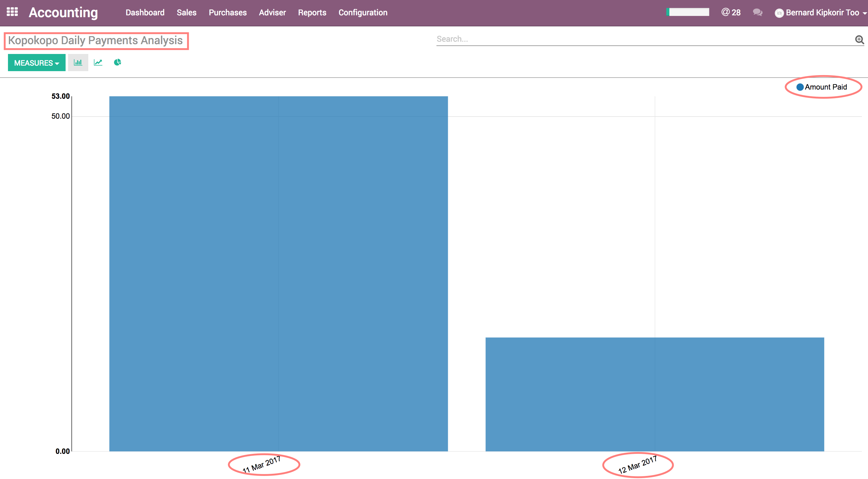This screenshot has width=868, height=479.
Task: Click the 53.00 axis value
Action: 60,96
